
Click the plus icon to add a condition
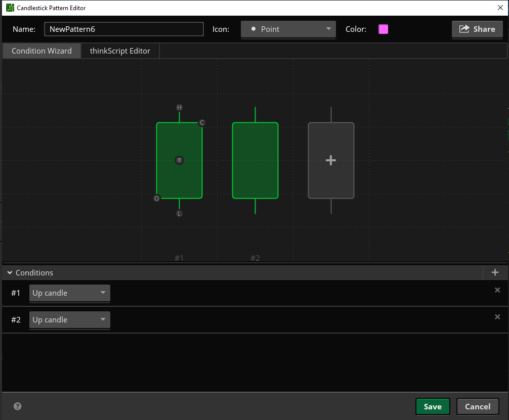(495, 272)
